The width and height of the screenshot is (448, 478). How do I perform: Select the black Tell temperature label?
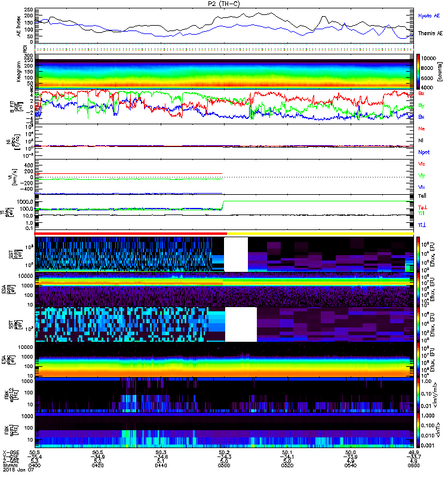422,196
